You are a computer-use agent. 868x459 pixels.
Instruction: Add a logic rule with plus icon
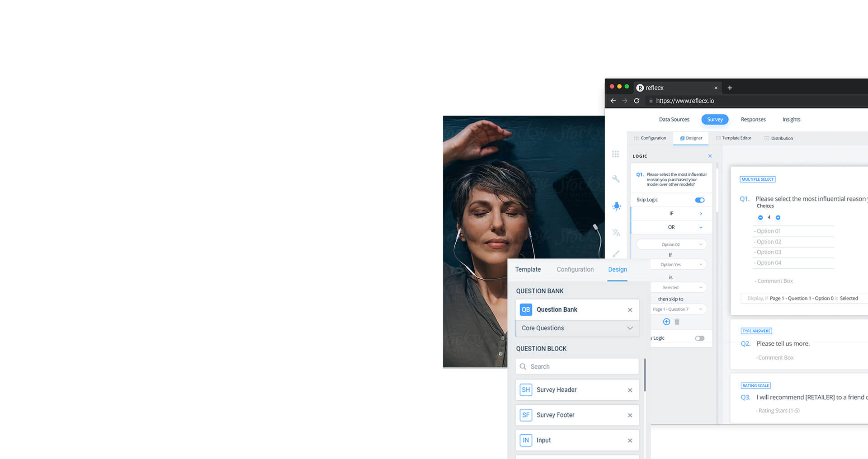point(666,322)
